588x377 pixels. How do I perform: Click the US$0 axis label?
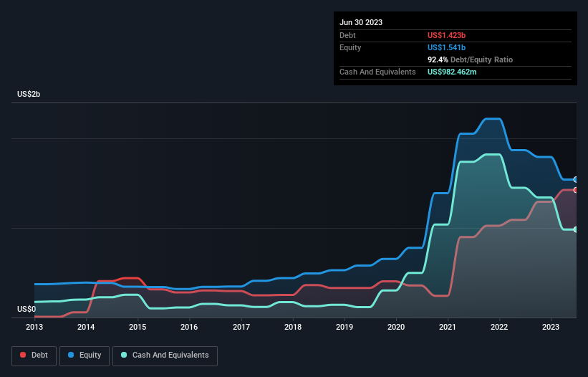pos(26,309)
